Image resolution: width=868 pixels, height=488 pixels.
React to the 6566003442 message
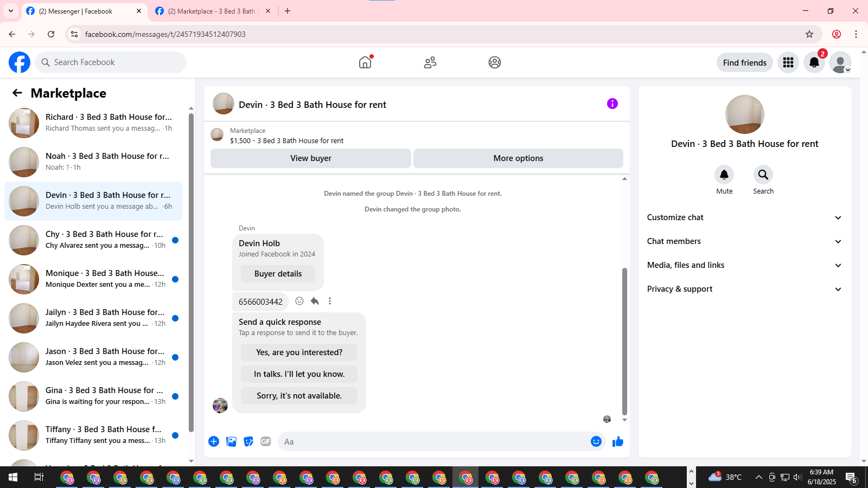[299, 301]
